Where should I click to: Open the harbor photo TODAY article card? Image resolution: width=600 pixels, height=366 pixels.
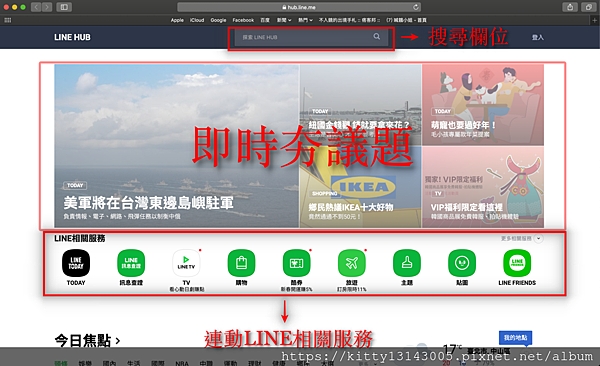click(x=360, y=105)
